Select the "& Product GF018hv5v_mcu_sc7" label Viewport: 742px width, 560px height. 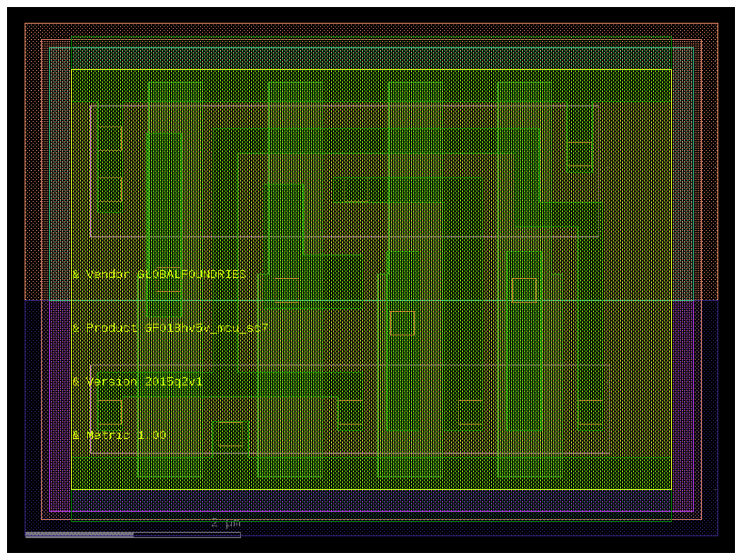[x=170, y=328]
